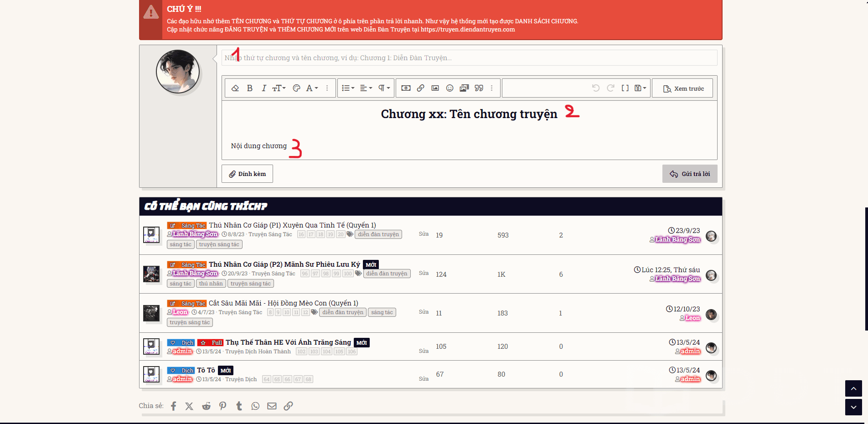The width and height of the screenshot is (868, 424).
Task: Share on Reddit
Action: click(x=206, y=406)
